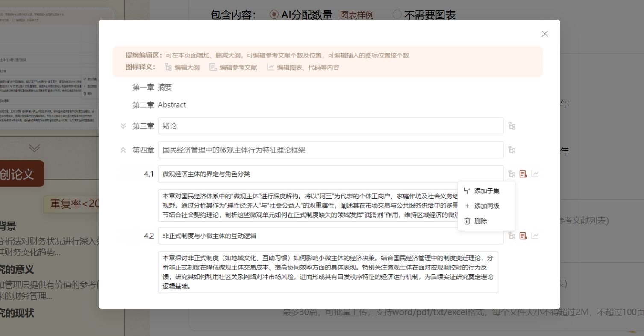The image size is (644, 336).
Task: Click chart edit icon on row 4.1
Action: click(535, 174)
